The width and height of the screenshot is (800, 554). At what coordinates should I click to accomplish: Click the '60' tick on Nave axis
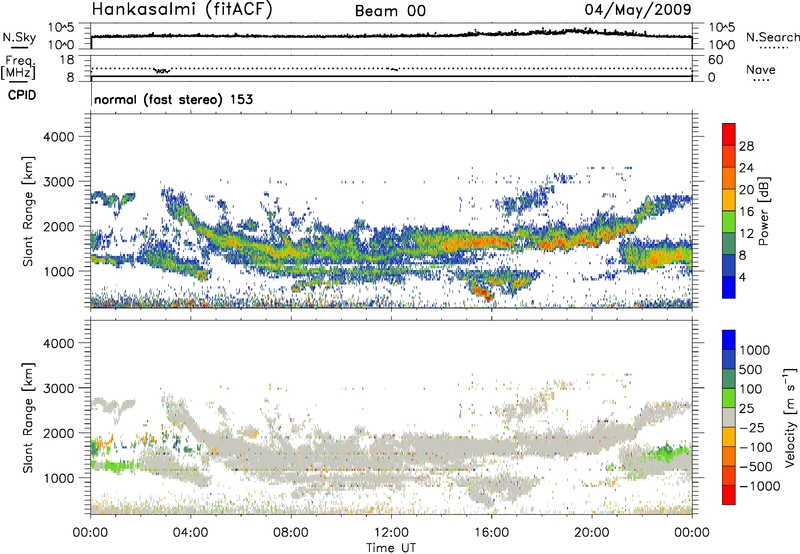pos(715,60)
